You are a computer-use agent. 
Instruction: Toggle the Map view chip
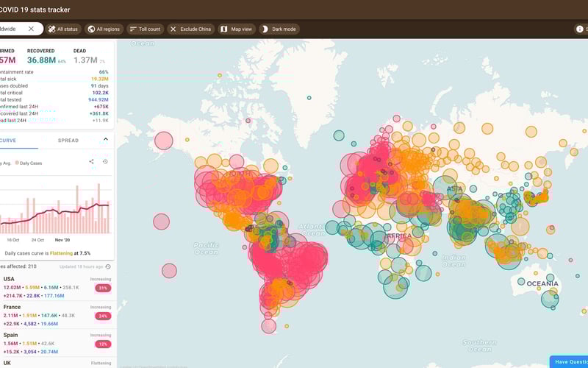click(x=237, y=29)
